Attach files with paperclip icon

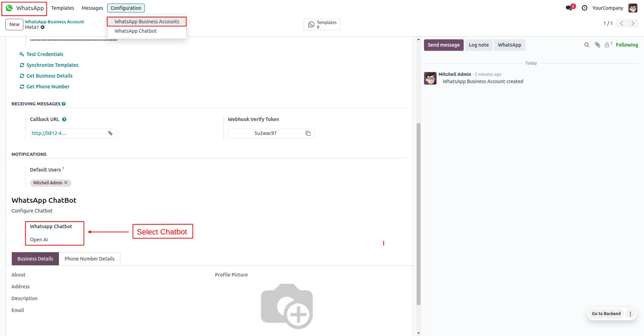[x=597, y=45]
